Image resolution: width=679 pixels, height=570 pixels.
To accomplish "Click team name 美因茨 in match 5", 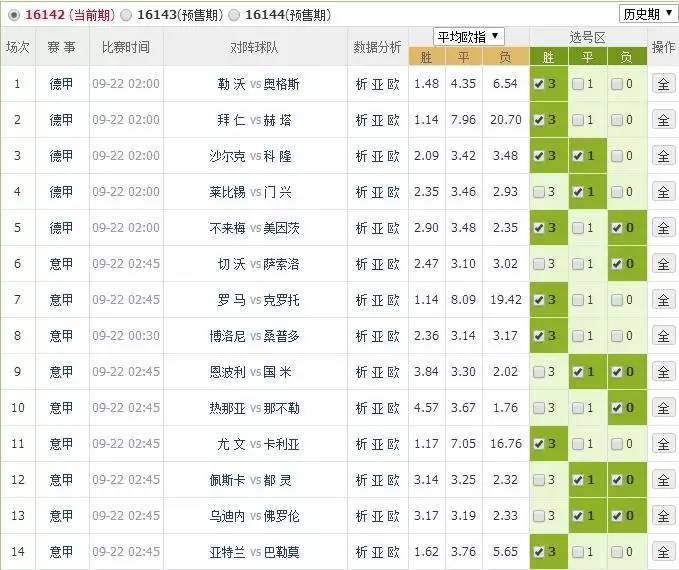I will point(281,228).
